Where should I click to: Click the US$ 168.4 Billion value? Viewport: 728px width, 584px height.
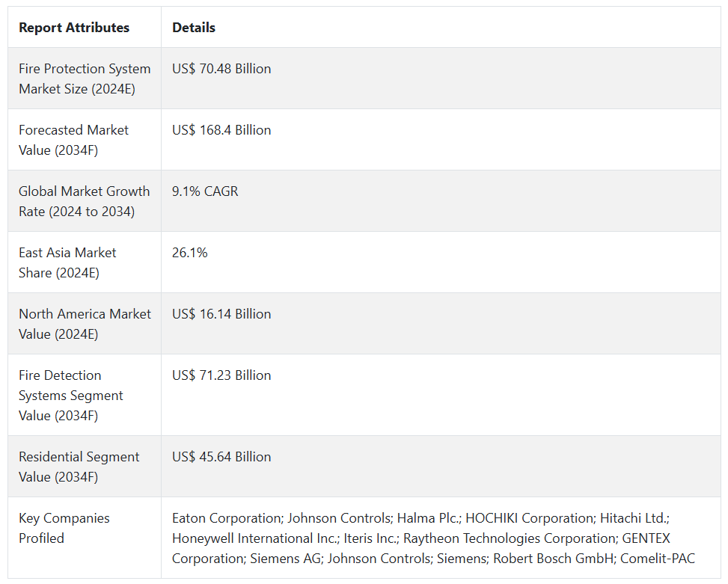click(x=221, y=130)
